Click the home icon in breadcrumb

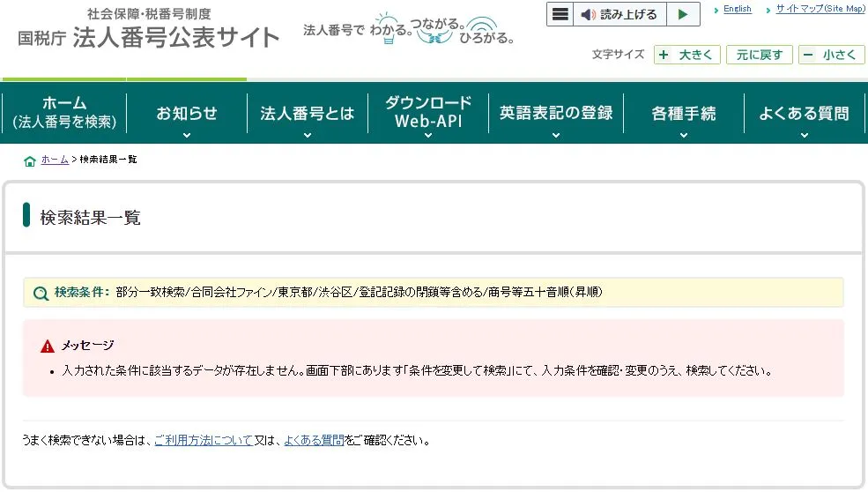tap(30, 160)
